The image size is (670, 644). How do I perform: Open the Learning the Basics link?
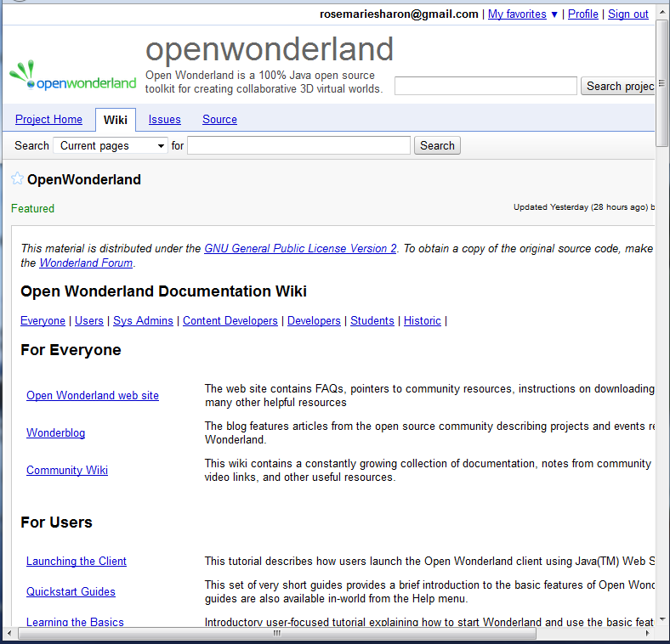[x=75, y=622]
